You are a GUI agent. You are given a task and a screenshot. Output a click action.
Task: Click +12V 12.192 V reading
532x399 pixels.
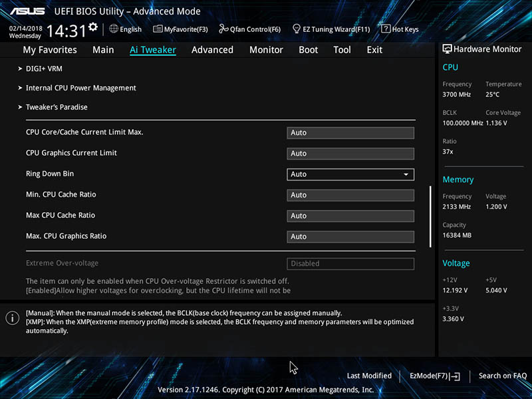(455, 291)
